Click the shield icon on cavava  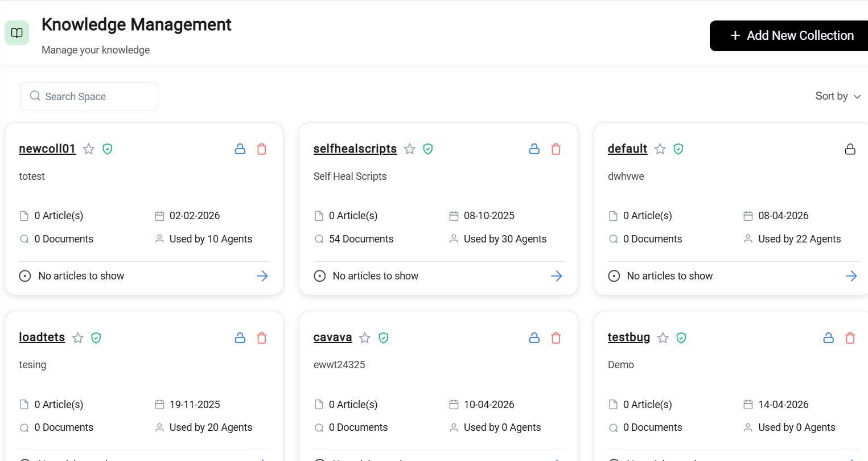[x=384, y=338]
